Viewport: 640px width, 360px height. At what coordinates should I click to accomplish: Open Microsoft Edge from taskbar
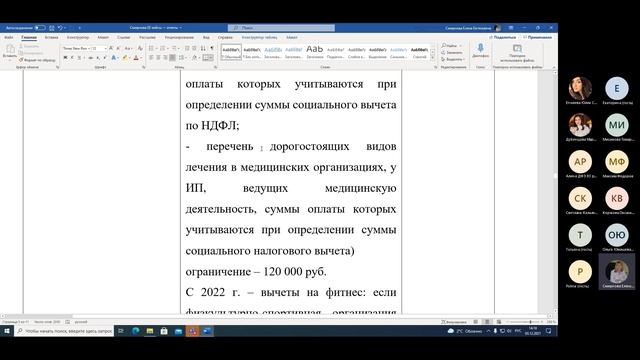[136, 331]
